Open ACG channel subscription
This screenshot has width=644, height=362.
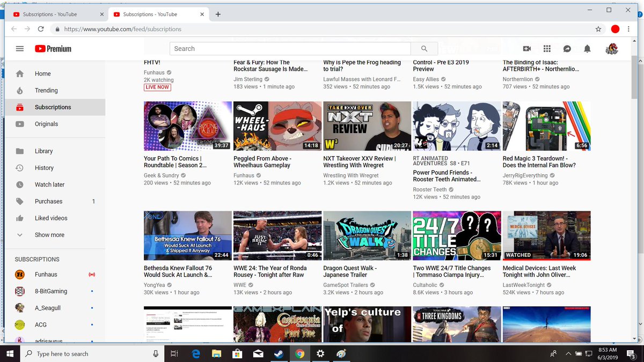tap(55, 324)
